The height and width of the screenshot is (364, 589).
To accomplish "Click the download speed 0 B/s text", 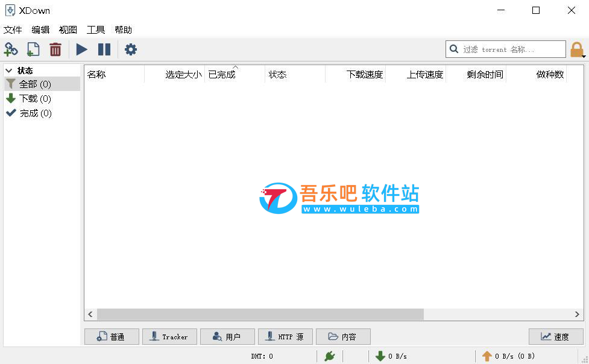I will click(397, 356).
